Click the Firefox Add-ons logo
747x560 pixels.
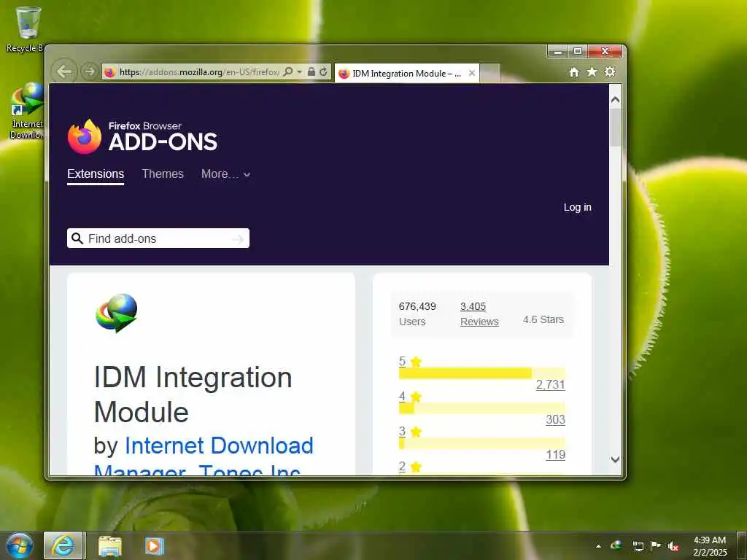(142, 136)
